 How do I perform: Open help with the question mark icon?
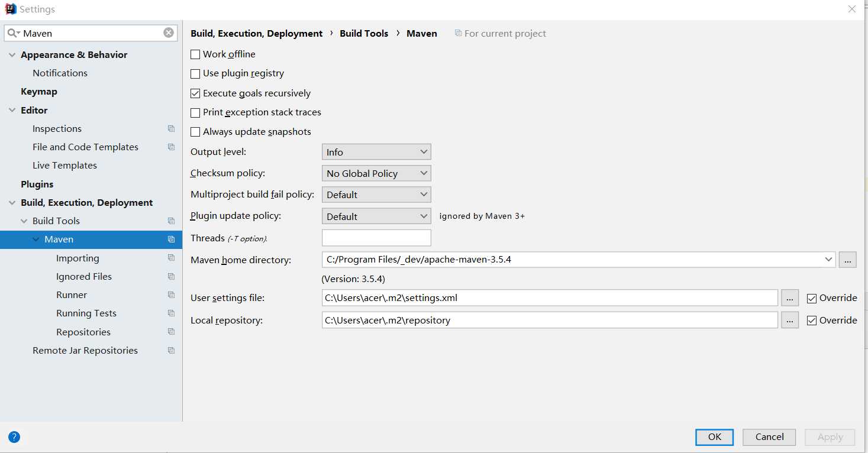[14, 437]
